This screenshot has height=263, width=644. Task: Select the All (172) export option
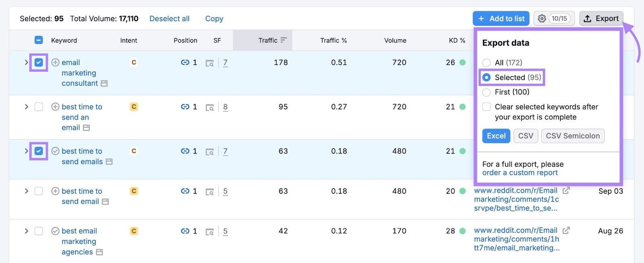[x=487, y=62]
